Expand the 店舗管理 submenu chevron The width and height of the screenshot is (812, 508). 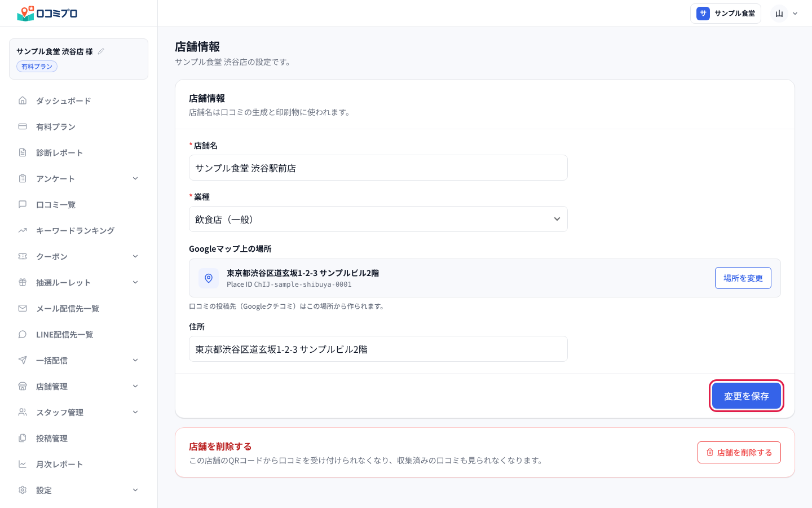[135, 386]
